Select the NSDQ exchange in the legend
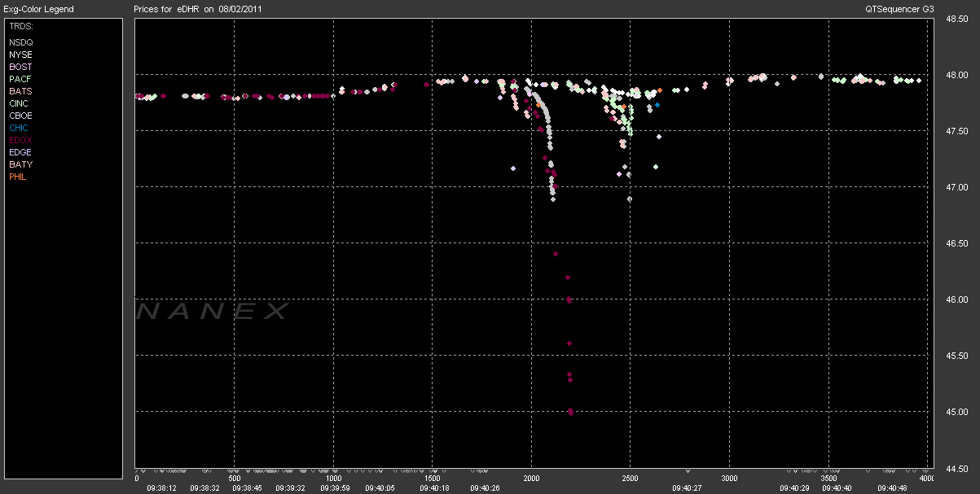This screenshot has width=980, height=494. click(21, 42)
